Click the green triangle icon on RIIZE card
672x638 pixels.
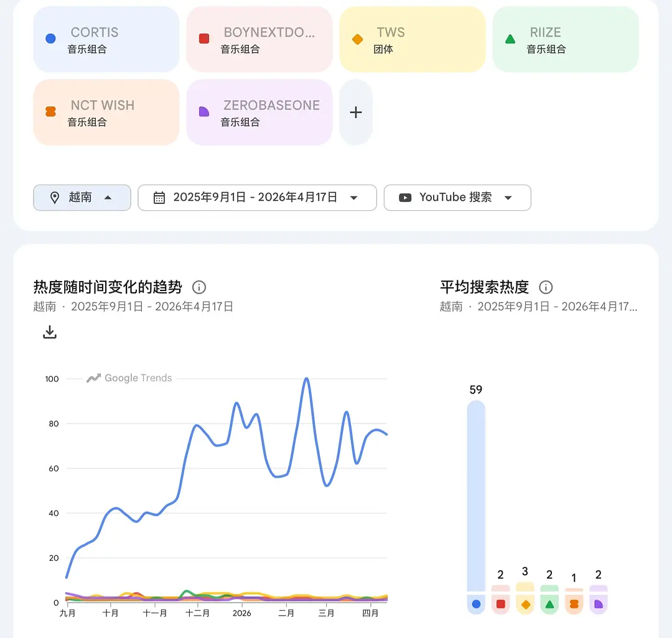click(510, 39)
